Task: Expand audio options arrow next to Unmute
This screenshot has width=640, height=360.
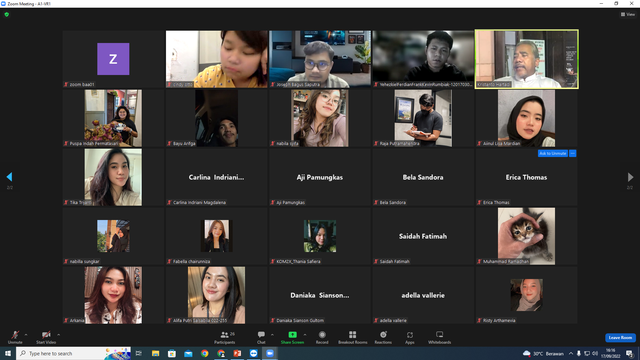Action: click(x=26, y=335)
